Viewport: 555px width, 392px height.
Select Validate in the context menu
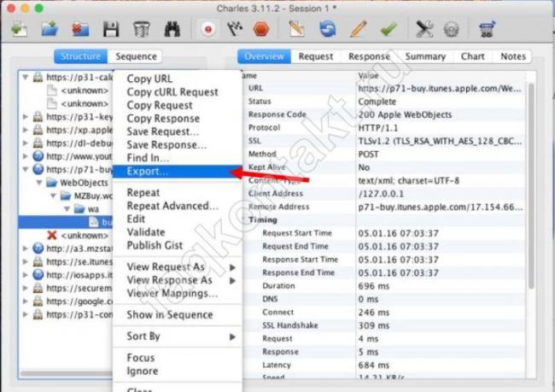pos(178,232)
